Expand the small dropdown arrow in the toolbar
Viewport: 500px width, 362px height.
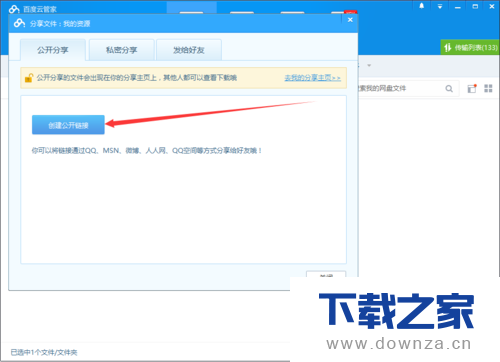tap(369, 65)
